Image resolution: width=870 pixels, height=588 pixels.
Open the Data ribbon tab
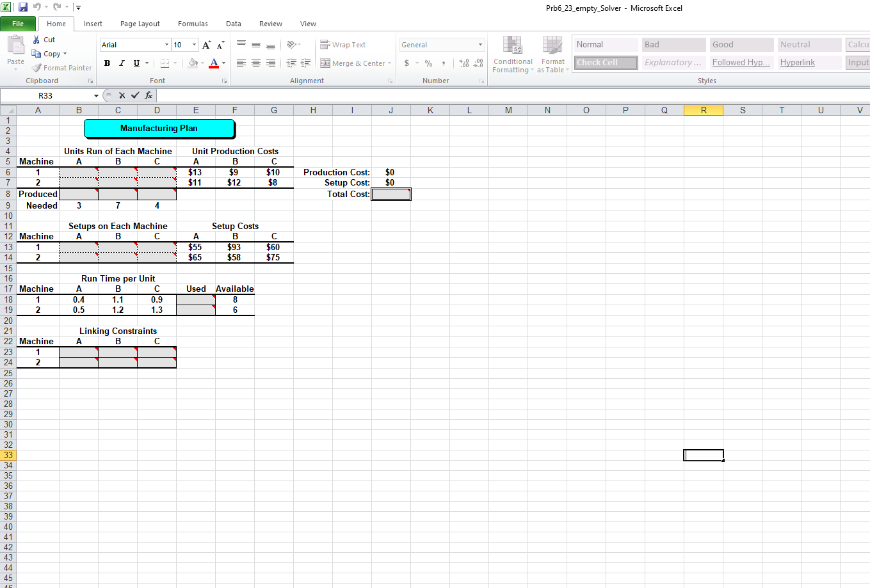[233, 24]
